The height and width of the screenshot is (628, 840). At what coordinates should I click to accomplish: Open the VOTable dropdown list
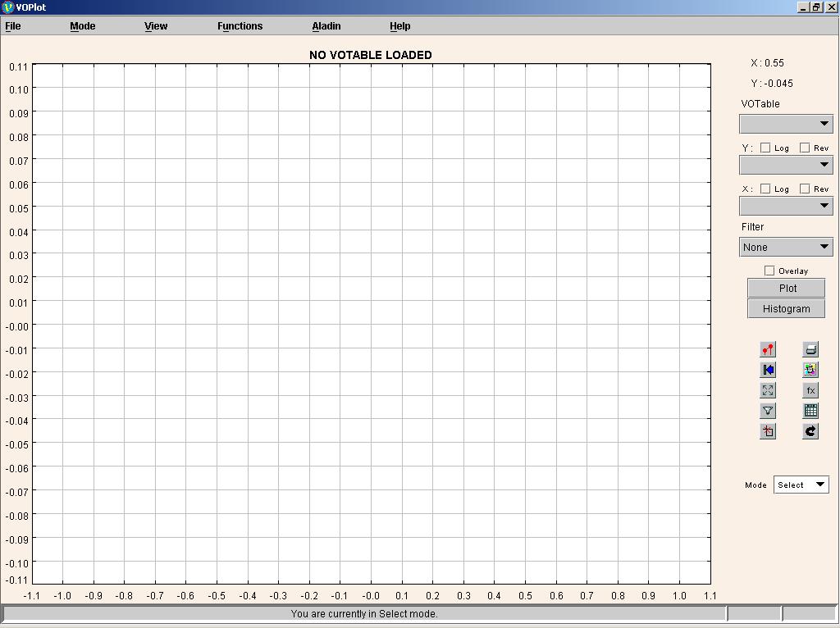[x=786, y=124]
